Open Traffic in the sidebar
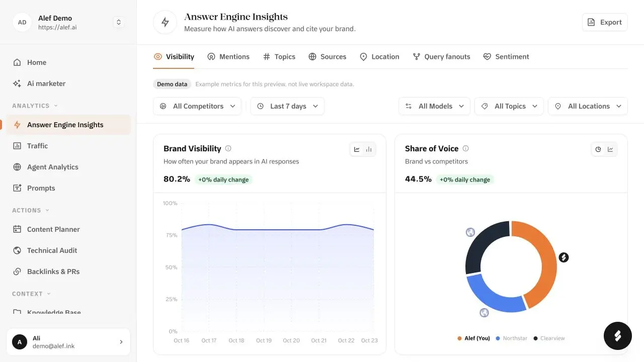The image size is (644, 362). 68,146
